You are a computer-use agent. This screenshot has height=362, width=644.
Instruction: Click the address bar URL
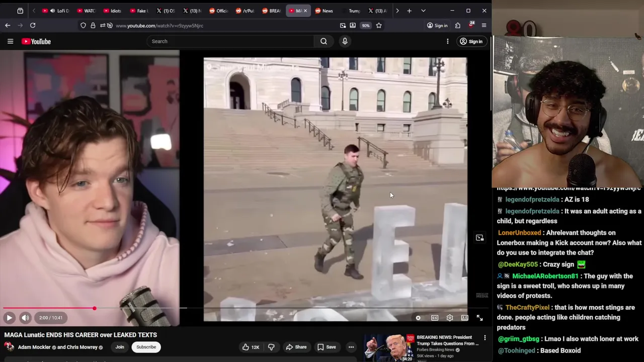[x=159, y=26]
